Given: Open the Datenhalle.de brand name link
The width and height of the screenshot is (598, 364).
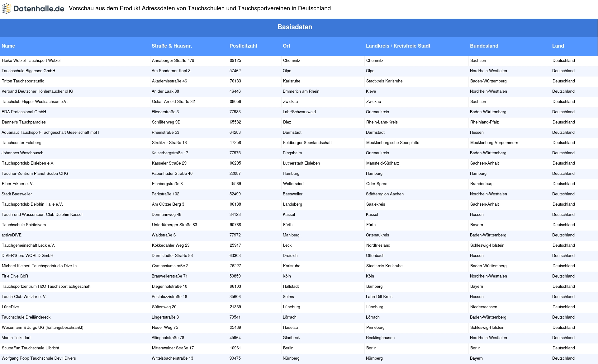Looking at the screenshot, I should (x=39, y=9).
